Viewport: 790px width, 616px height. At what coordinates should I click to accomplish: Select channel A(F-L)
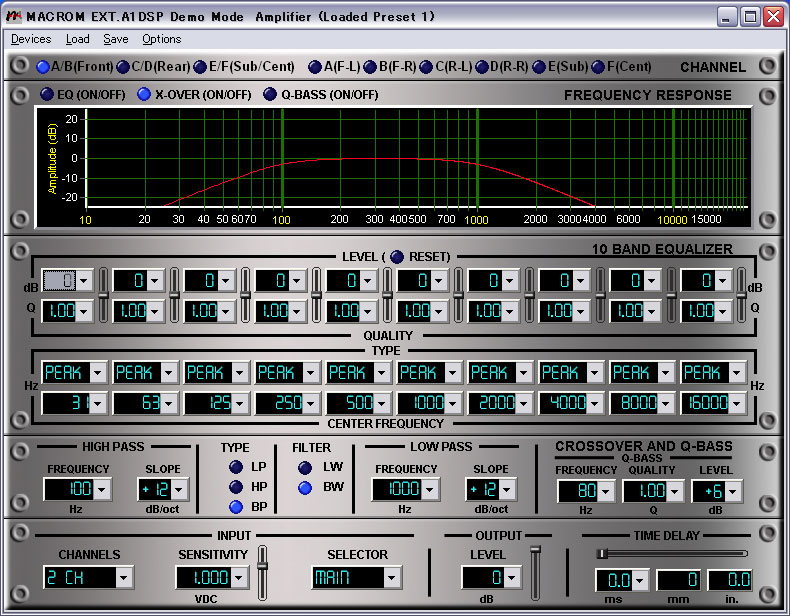(x=315, y=67)
